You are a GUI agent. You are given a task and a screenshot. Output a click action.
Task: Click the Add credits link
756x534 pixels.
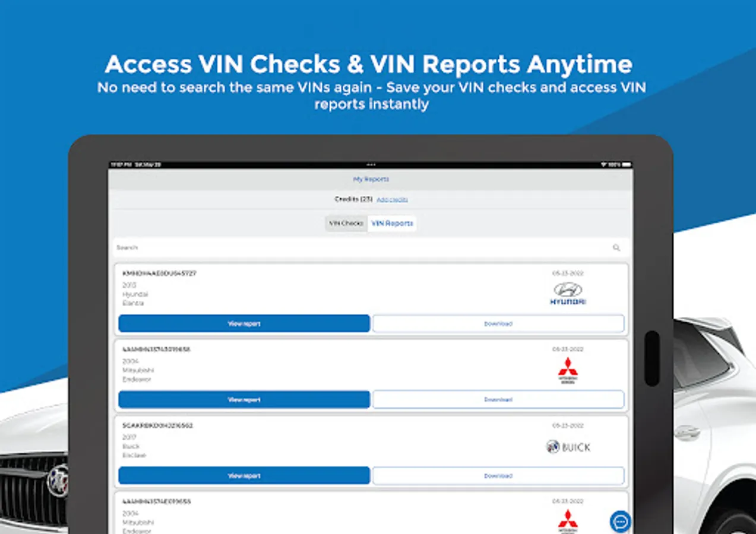click(x=392, y=200)
